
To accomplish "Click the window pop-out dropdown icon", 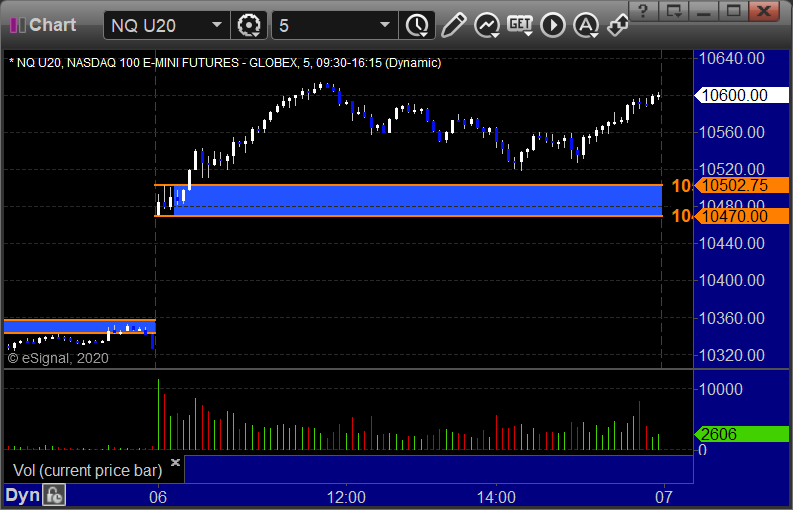I will pyautogui.click(x=673, y=10).
